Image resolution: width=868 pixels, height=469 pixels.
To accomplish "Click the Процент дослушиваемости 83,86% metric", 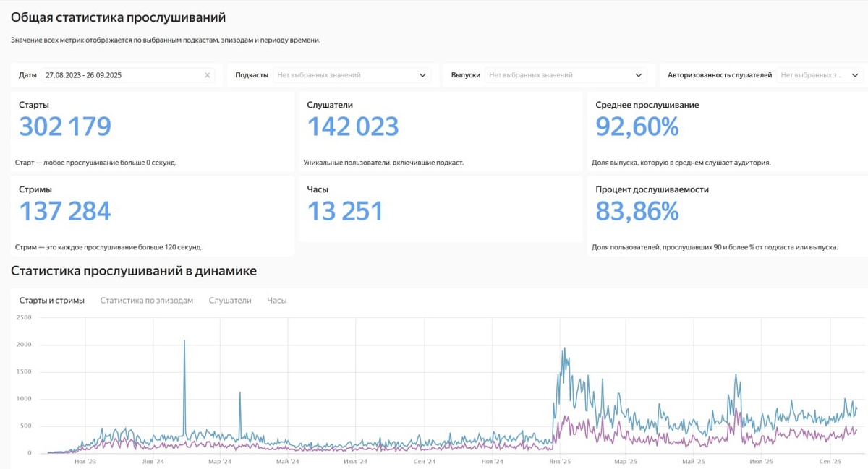I will point(637,211).
